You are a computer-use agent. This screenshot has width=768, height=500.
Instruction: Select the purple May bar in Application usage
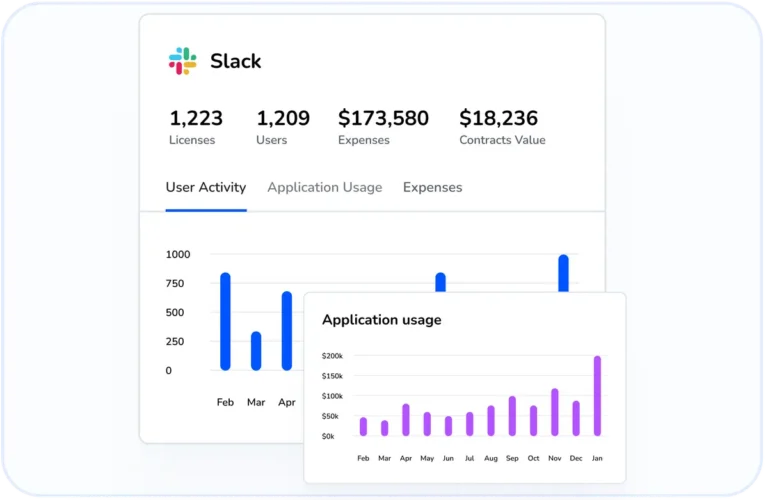point(427,424)
